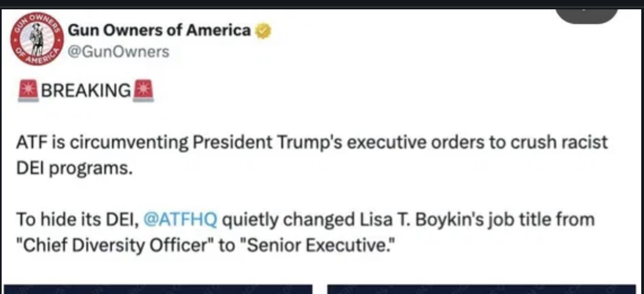The height and width of the screenshot is (294, 644).
Task: Click the BREAKING headline text
Action: coord(86,90)
